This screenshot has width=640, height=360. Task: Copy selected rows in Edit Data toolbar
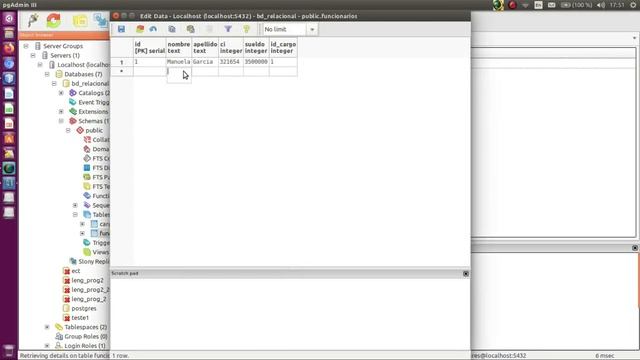172,29
